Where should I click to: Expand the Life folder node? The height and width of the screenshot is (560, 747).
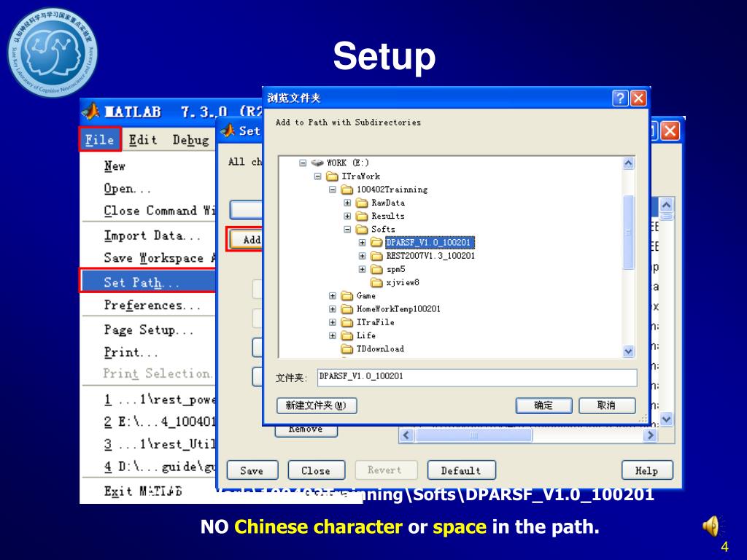click(333, 335)
